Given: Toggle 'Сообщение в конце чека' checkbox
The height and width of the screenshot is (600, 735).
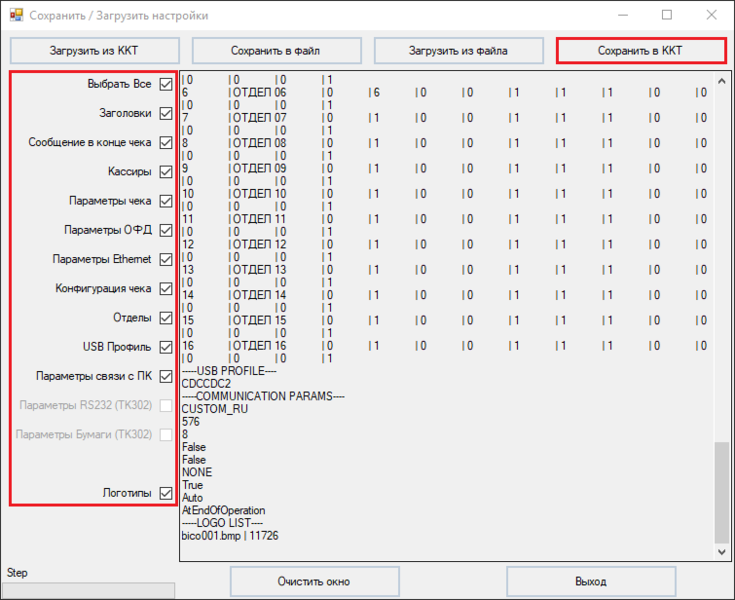Looking at the screenshot, I should tap(166, 143).
